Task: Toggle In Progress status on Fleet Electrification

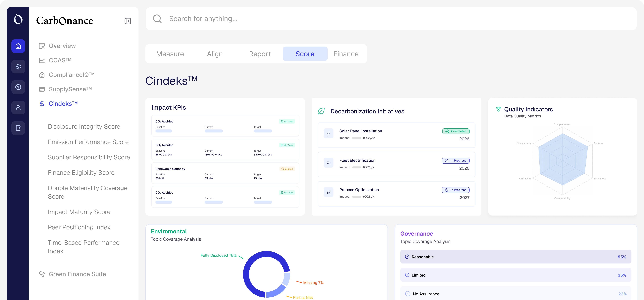Action: [x=456, y=160]
